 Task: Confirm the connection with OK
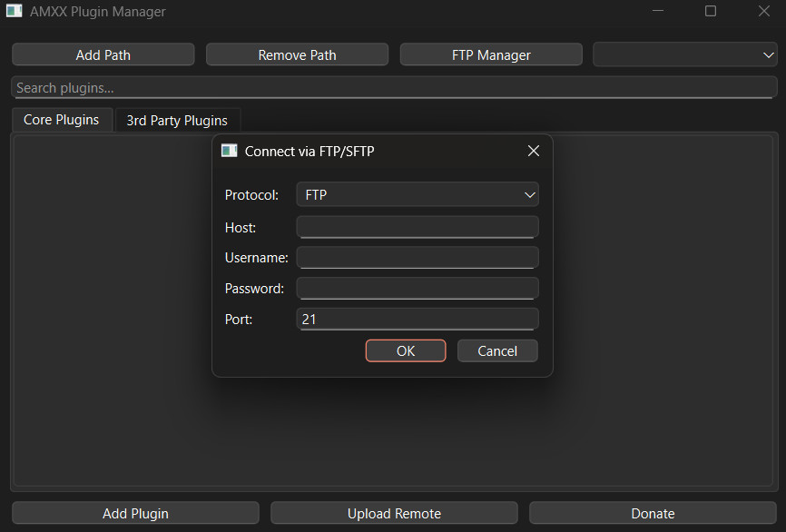(x=406, y=350)
